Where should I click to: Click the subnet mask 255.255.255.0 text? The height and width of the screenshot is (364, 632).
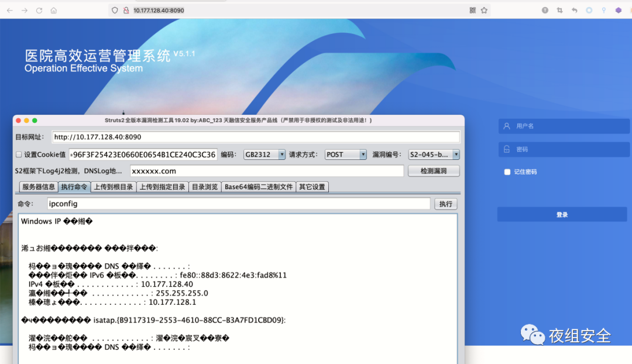pos(182,293)
